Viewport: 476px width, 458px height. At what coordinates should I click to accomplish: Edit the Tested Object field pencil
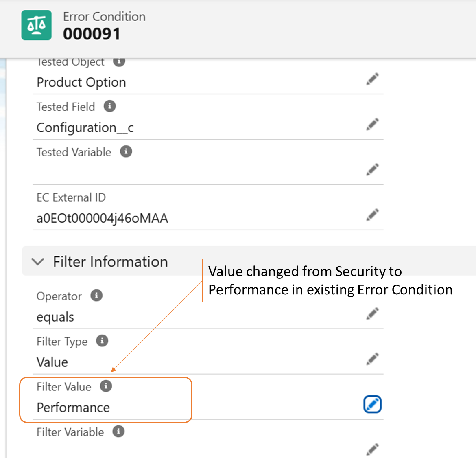pos(373,79)
